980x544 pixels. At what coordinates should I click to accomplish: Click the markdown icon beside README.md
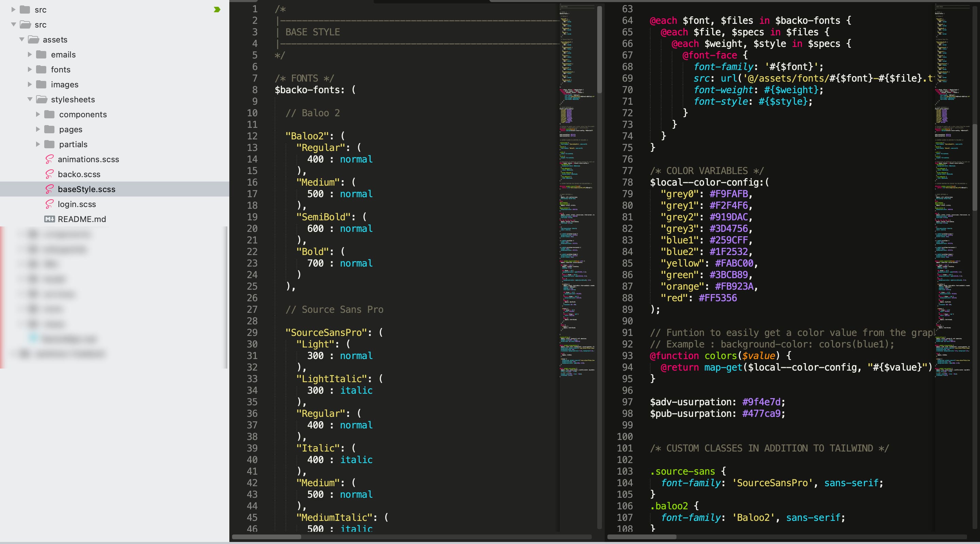point(49,219)
